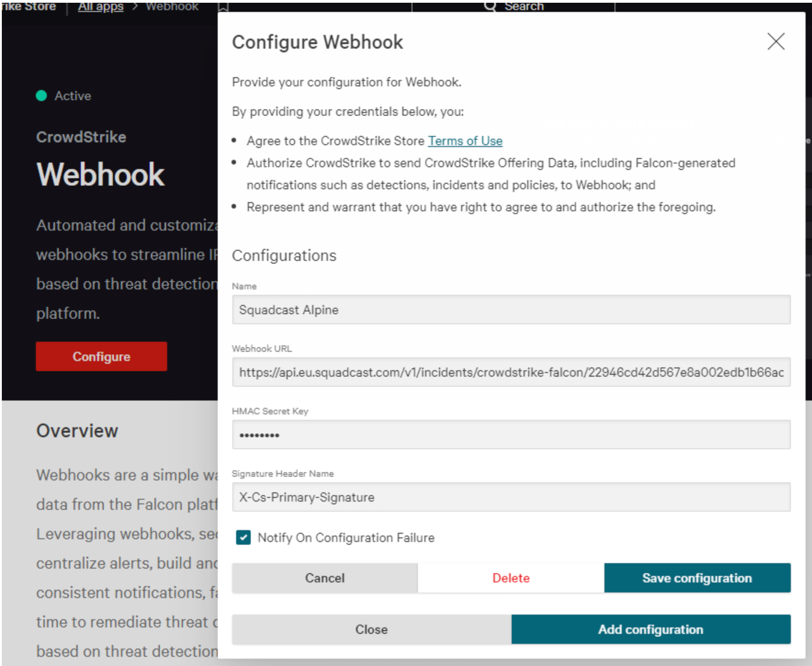Delete this webhook configuration

coord(511,578)
